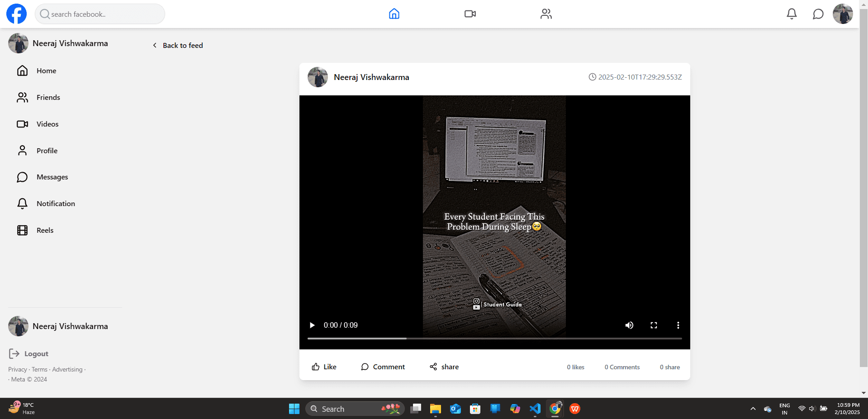The height and width of the screenshot is (419, 868).
Task: Open the Reels section
Action: coord(45,230)
